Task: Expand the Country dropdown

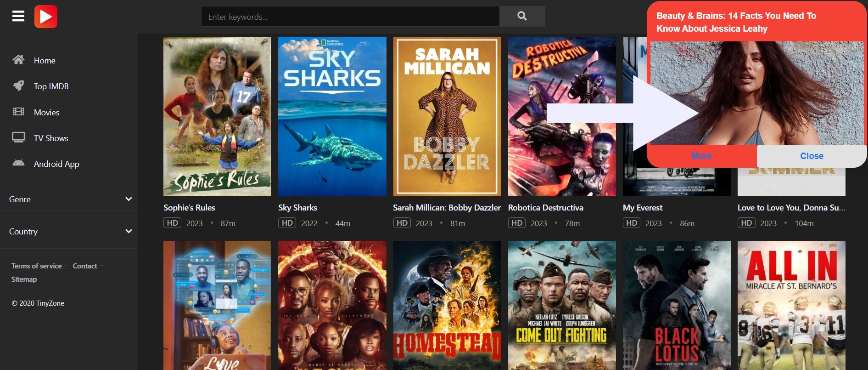Action: click(x=69, y=232)
